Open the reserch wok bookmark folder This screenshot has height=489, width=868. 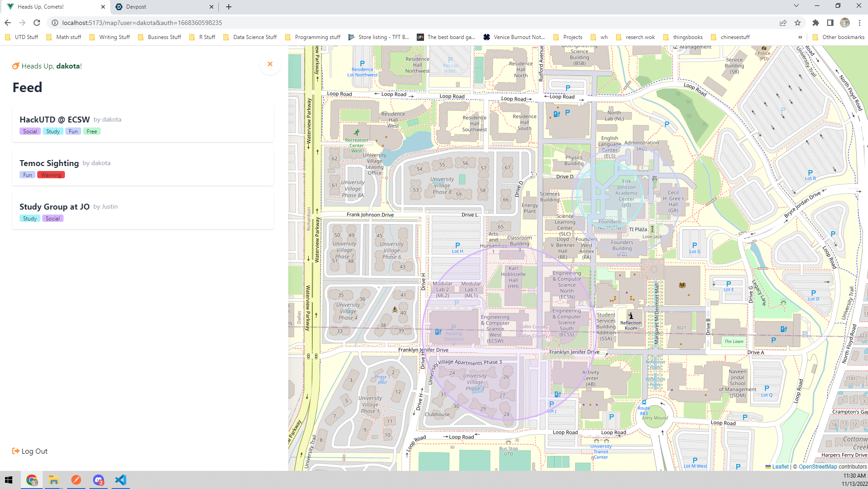[x=636, y=37]
